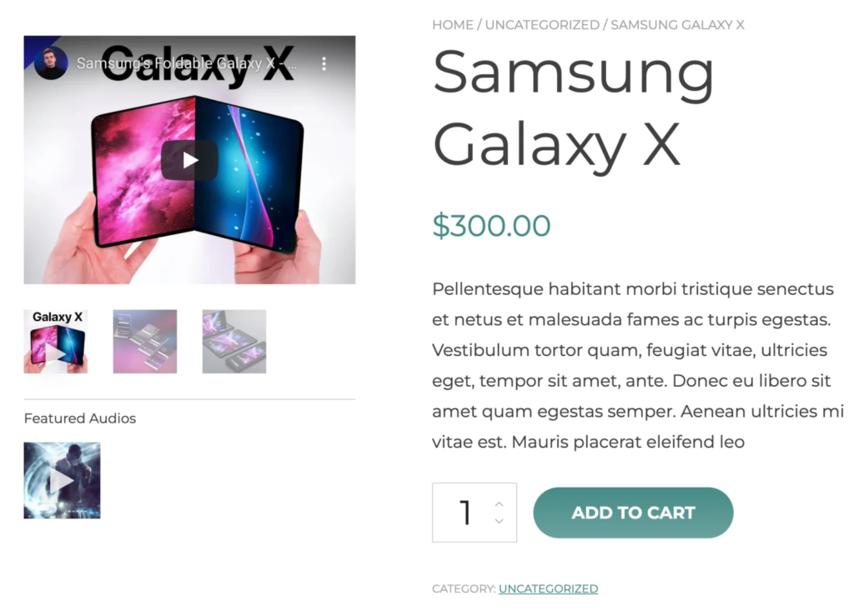Click the YouTube channel avatar on the video

(51, 63)
